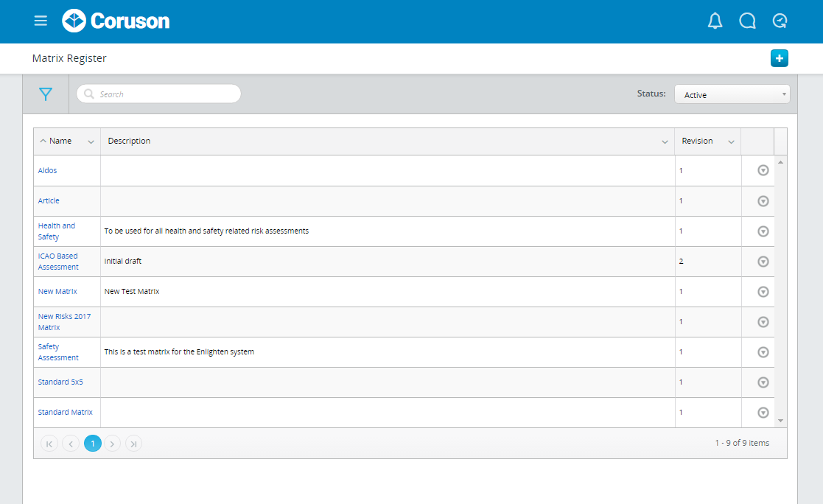This screenshot has height=504, width=823.
Task: Open the dashboard clock icon in header
Action: (780, 21)
